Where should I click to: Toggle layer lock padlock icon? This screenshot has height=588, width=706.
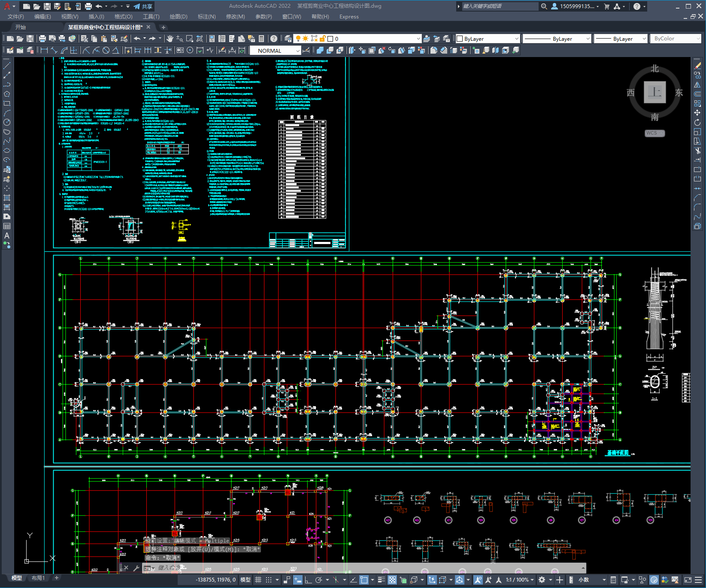click(323, 39)
